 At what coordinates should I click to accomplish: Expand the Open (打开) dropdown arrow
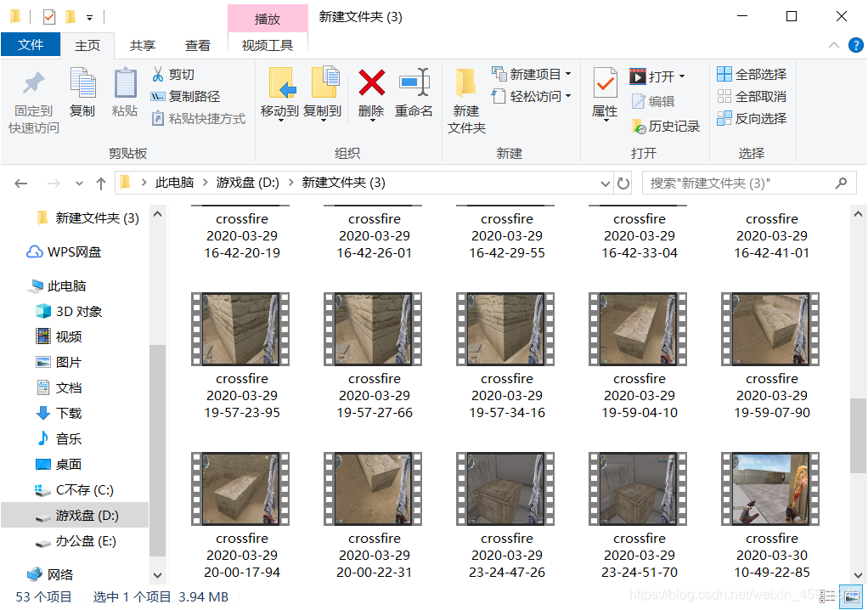pyautogui.click(x=682, y=76)
